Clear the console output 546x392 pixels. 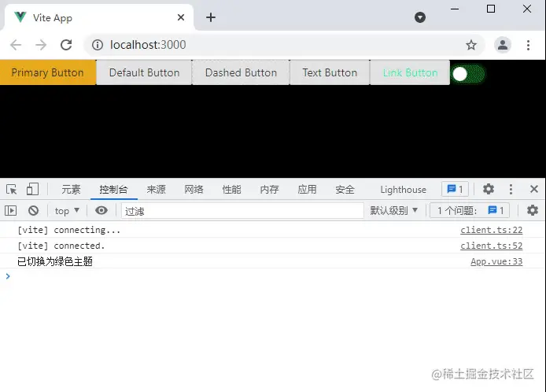click(x=33, y=210)
